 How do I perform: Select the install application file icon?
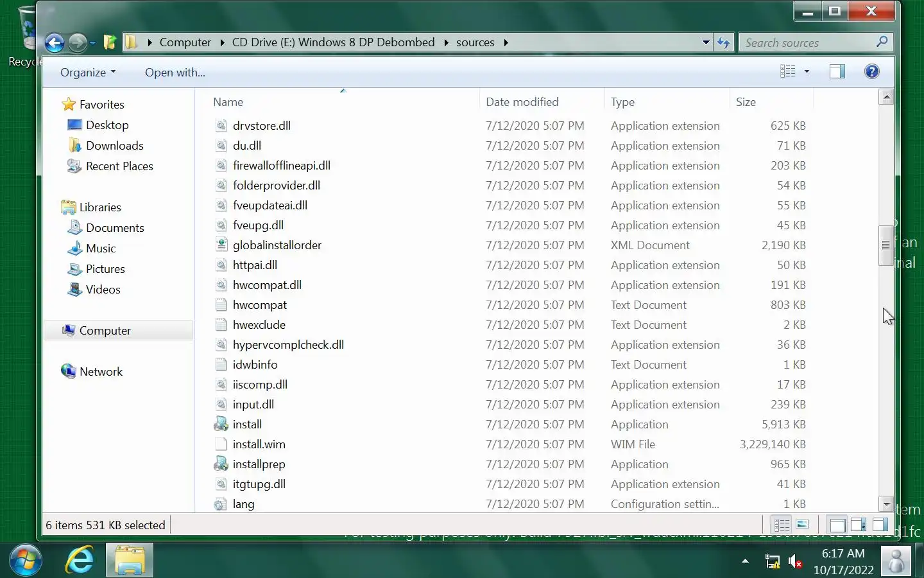pyautogui.click(x=221, y=424)
